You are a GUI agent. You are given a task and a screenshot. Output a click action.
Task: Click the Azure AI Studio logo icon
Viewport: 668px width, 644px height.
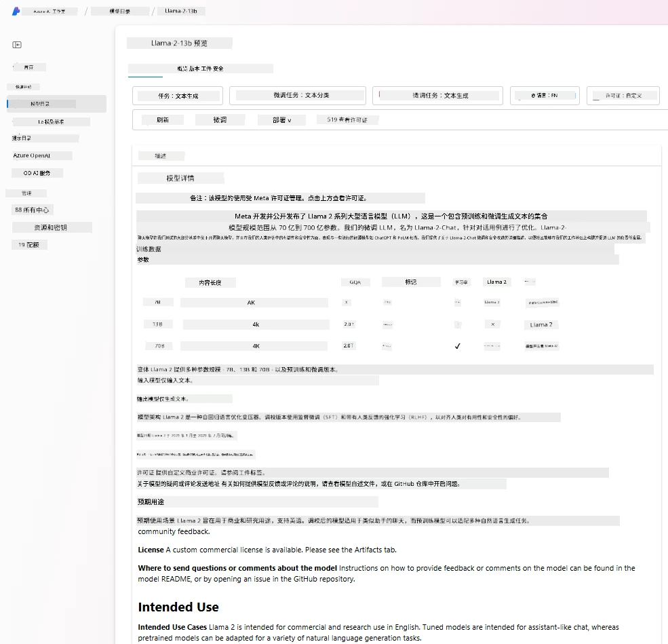point(16,11)
